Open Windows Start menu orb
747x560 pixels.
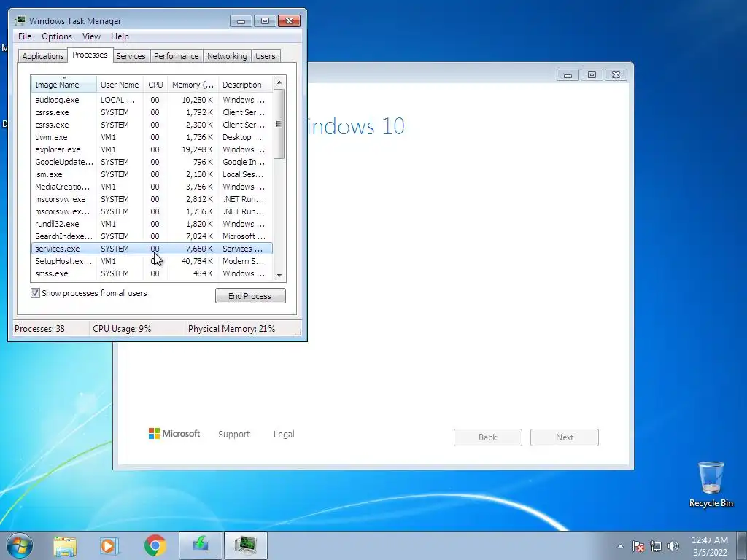20,545
